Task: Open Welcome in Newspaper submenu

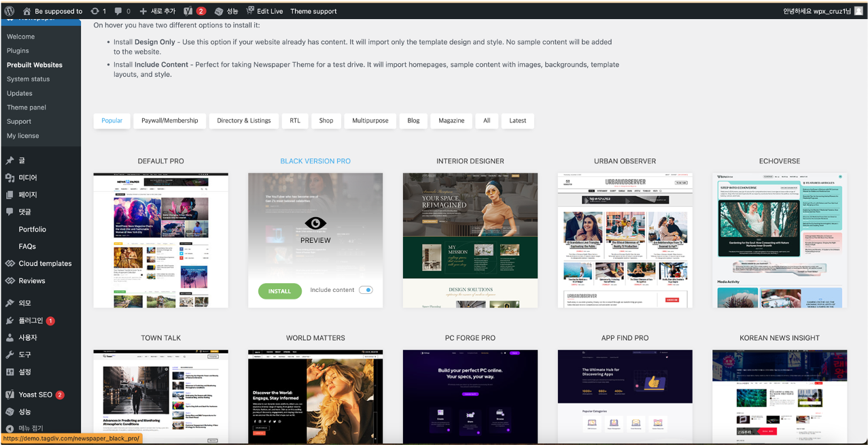Action: pyautogui.click(x=21, y=37)
